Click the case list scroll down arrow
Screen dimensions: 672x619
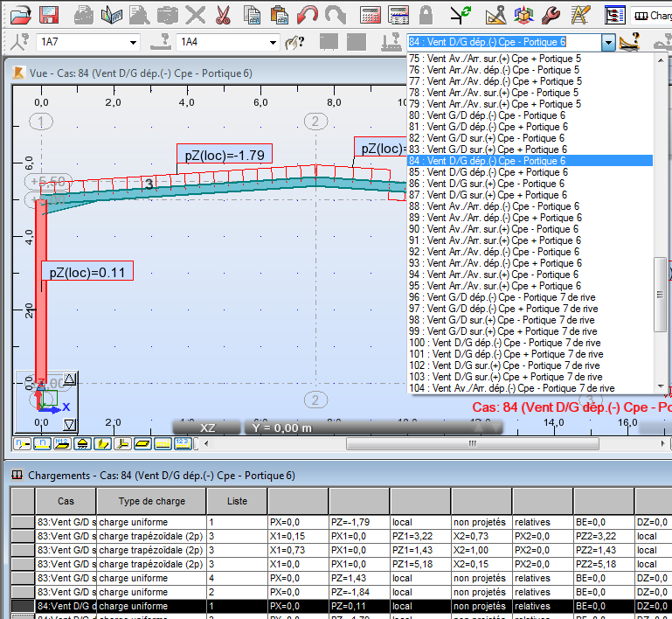(x=661, y=386)
